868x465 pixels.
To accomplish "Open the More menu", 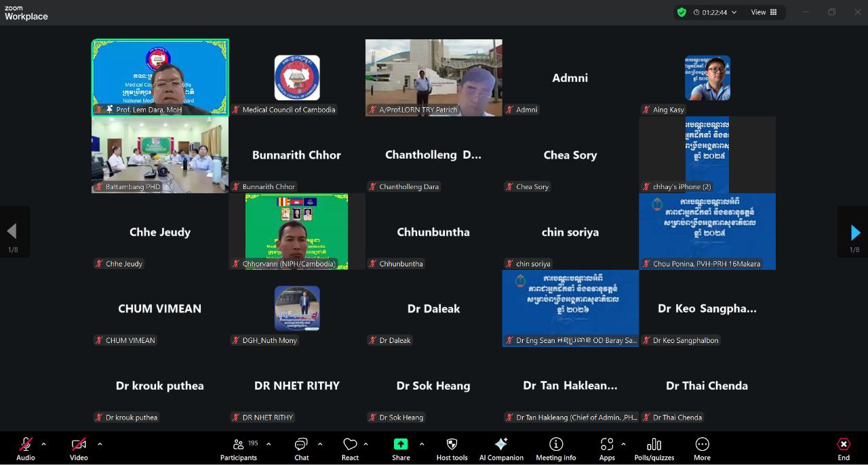I will click(702, 448).
